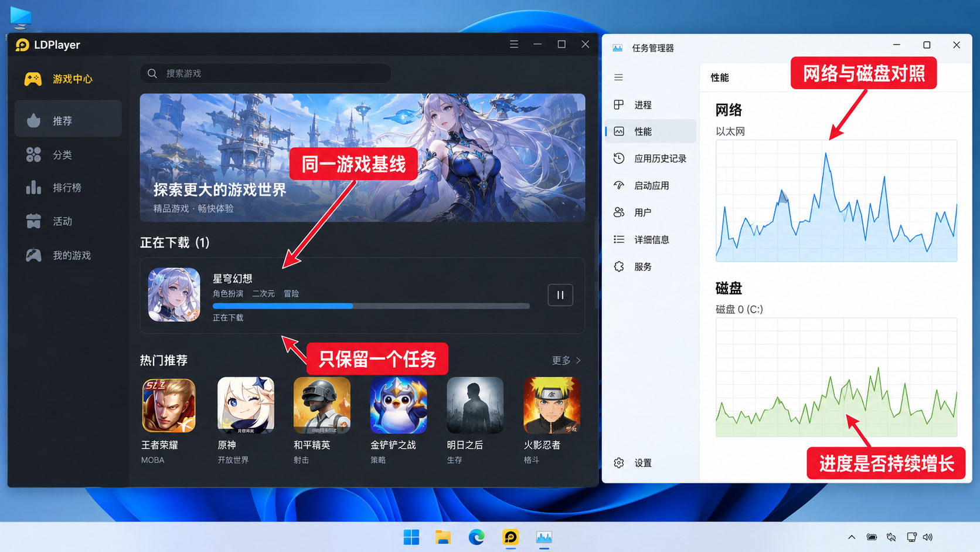Viewport: 980px width, 552px height.
Task: Show hidden tray icons chevron
Action: coord(852,537)
